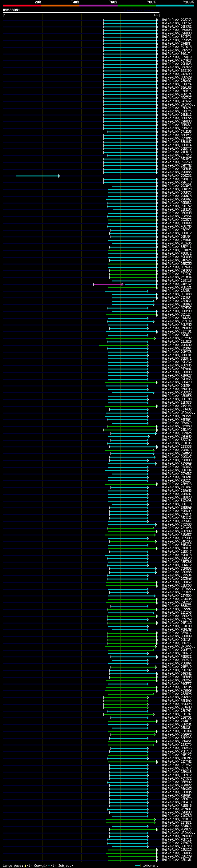
Task: Click label UniRef100_Q12RA4
Action: point(176,349)
